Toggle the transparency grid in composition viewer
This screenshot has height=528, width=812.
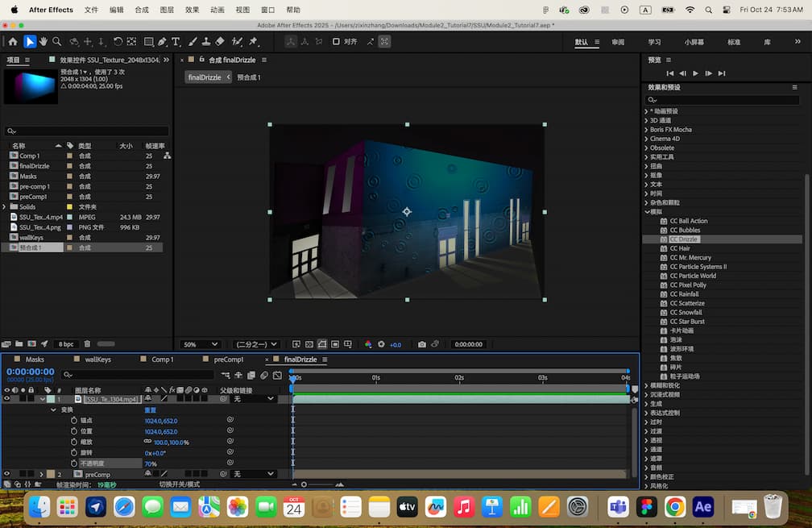(x=296, y=344)
